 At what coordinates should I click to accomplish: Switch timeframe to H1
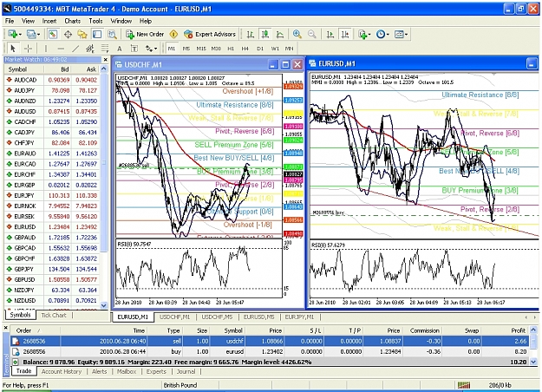pos(231,49)
